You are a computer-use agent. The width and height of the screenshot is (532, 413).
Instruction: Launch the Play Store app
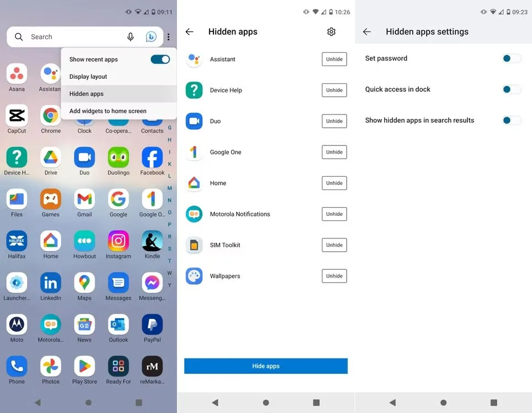pos(84,367)
